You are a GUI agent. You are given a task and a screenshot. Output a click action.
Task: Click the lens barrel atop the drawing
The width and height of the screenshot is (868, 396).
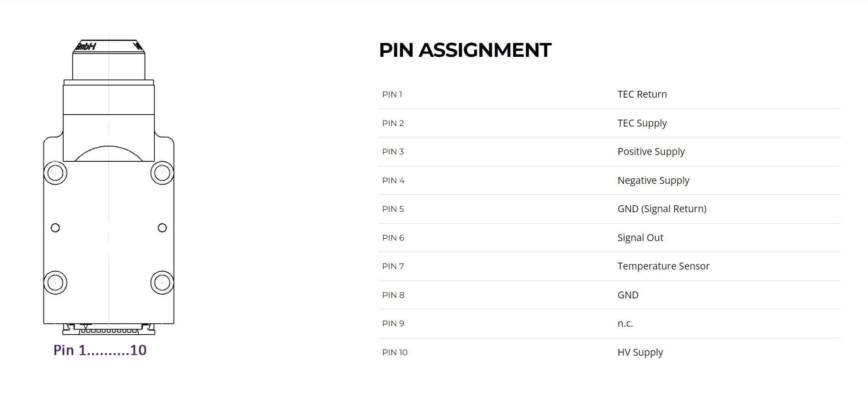[108, 60]
